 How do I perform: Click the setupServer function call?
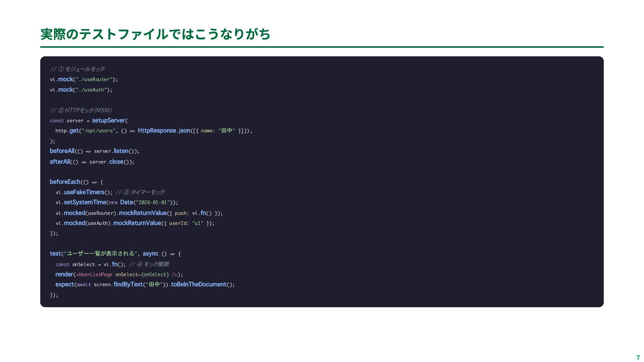[x=108, y=120]
